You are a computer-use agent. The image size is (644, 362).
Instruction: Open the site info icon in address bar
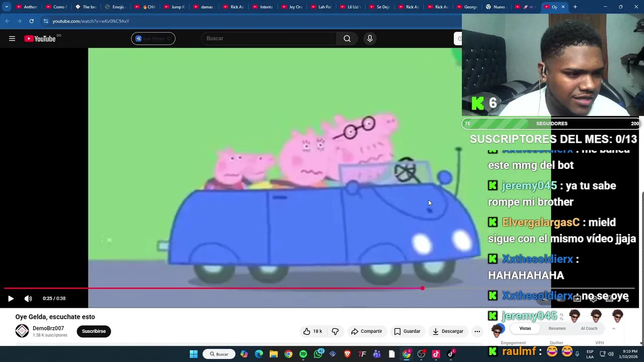(x=46, y=21)
